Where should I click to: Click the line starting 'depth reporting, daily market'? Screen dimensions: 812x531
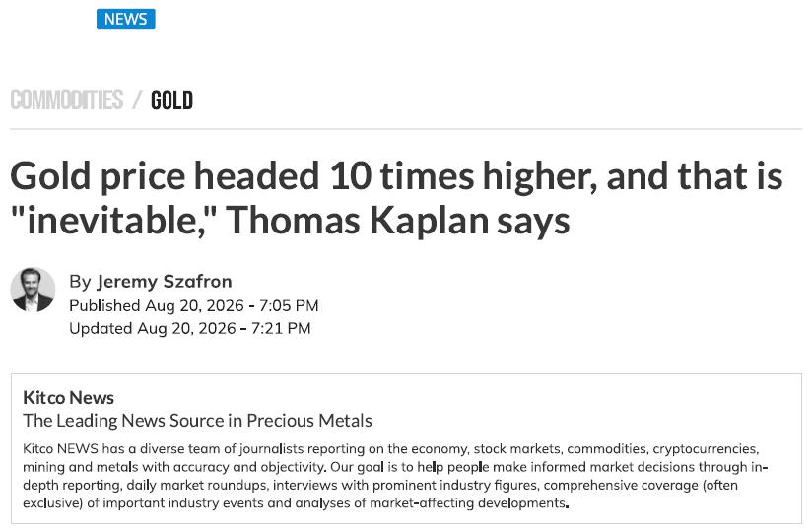pyautogui.click(x=380, y=485)
